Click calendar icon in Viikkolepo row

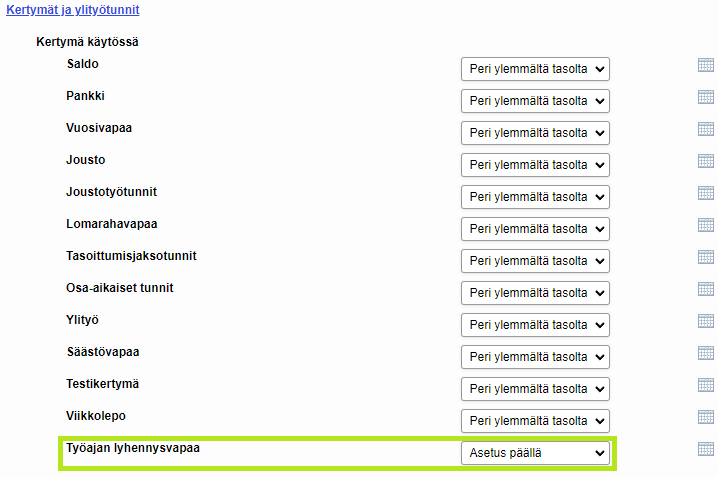tap(706, 417)
